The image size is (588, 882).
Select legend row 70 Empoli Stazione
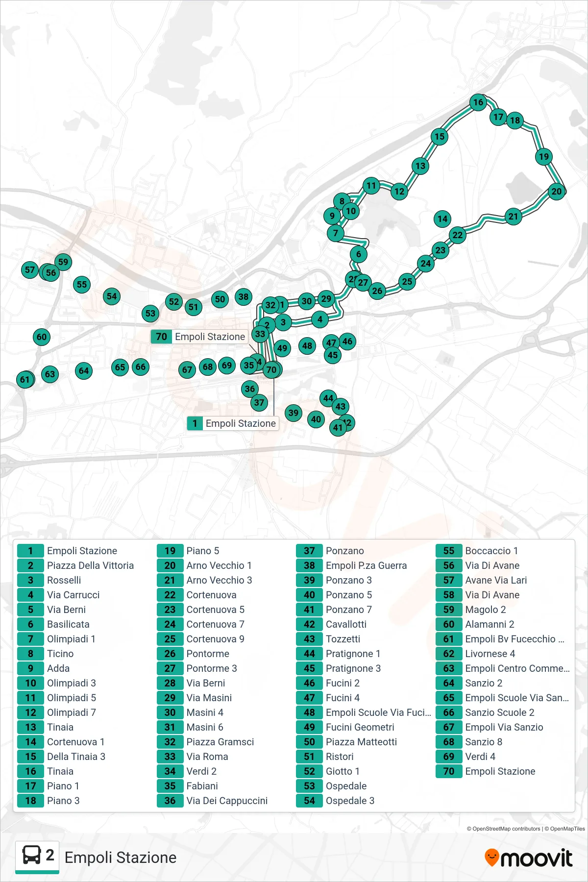click(486, 771)
